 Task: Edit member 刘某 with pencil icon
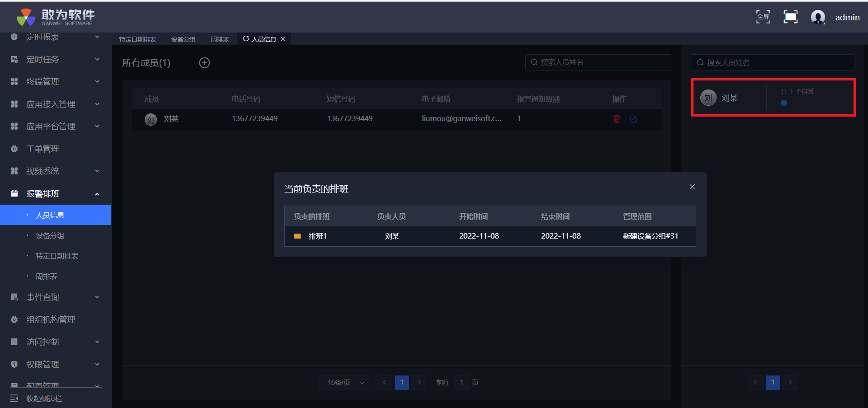coord(633,119)
